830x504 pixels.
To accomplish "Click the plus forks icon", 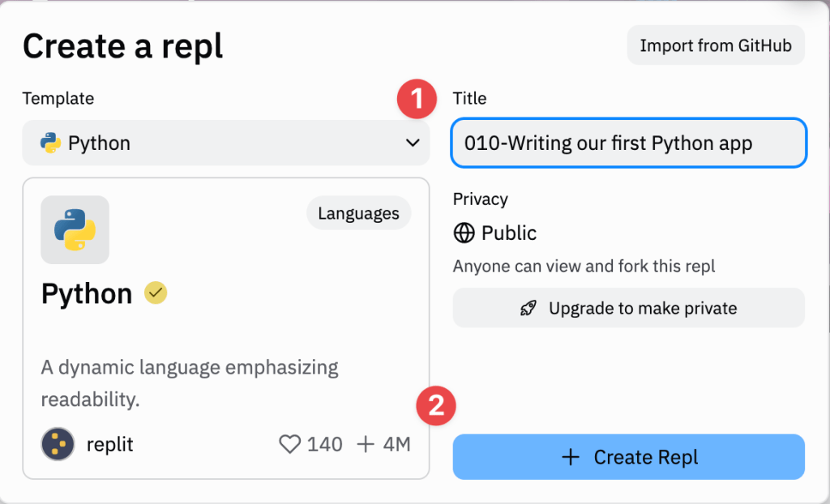I will (x=366, y=444).
